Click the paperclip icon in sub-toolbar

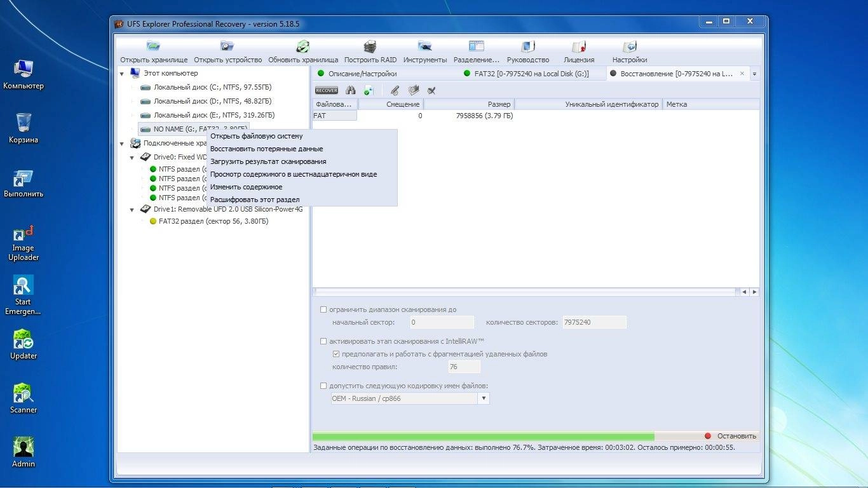[x=395, y=90]
